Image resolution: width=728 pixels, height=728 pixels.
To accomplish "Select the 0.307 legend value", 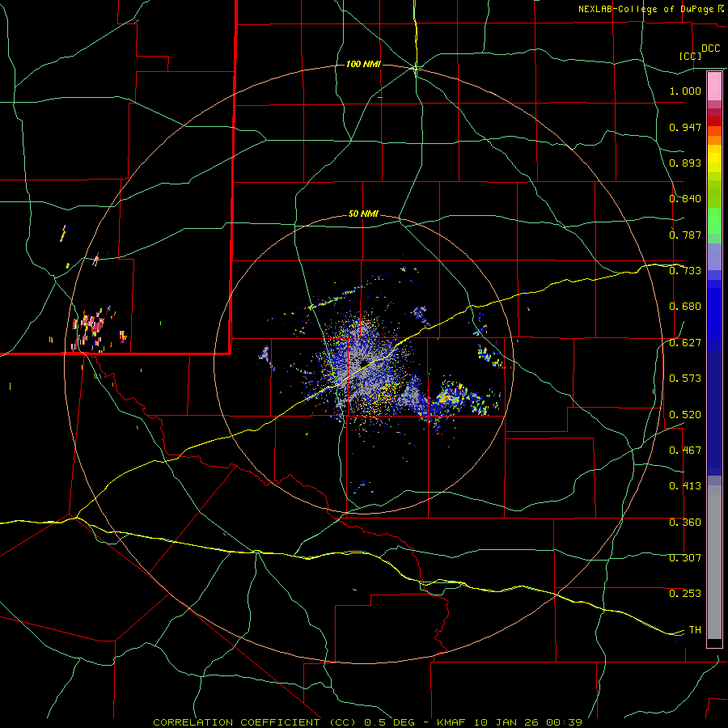I will (x=685, y=558).
